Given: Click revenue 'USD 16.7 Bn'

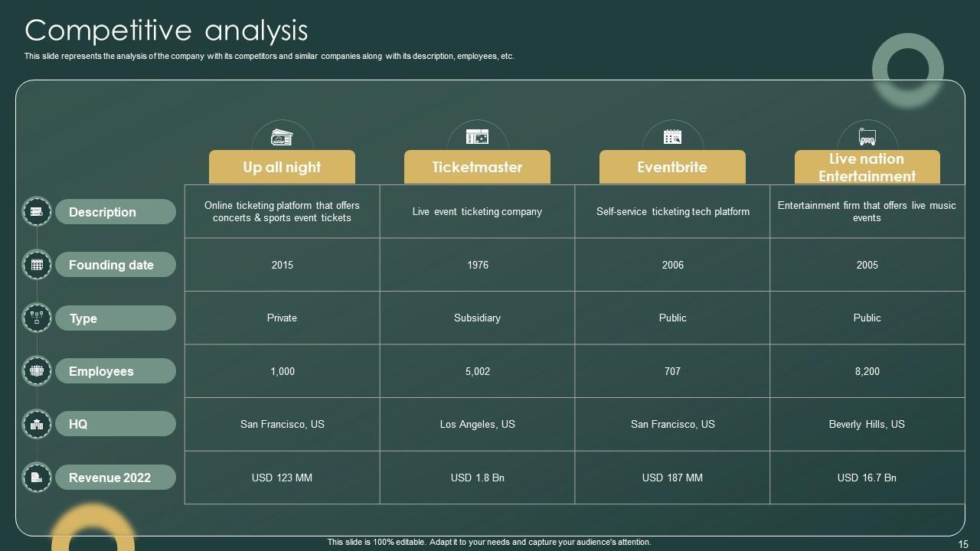Looking at the screenshot, I should click(867, 478).
